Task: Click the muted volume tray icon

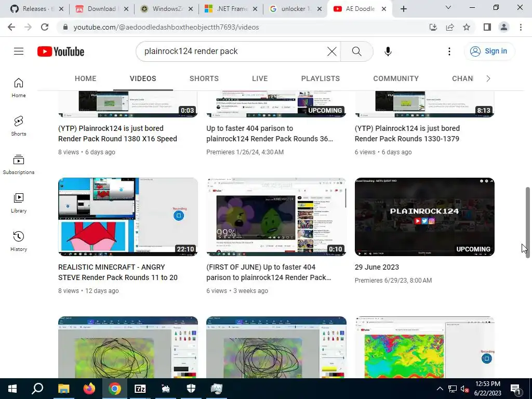Action: tap(465, 389)
